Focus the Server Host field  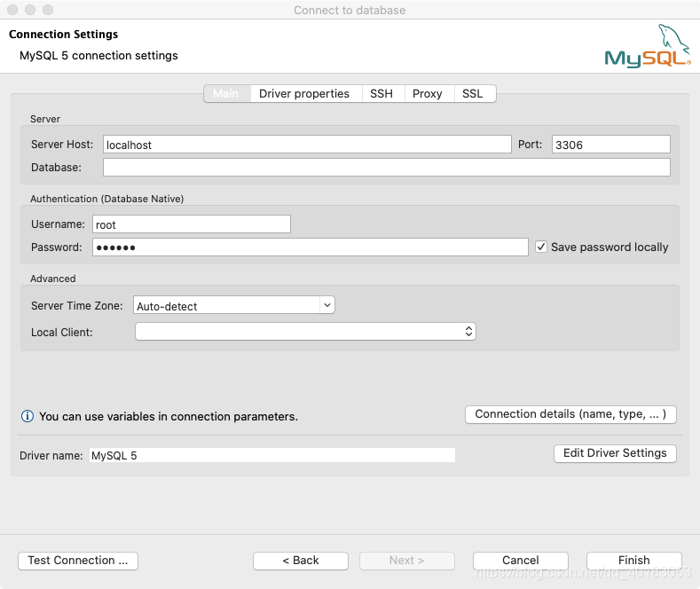307,145
